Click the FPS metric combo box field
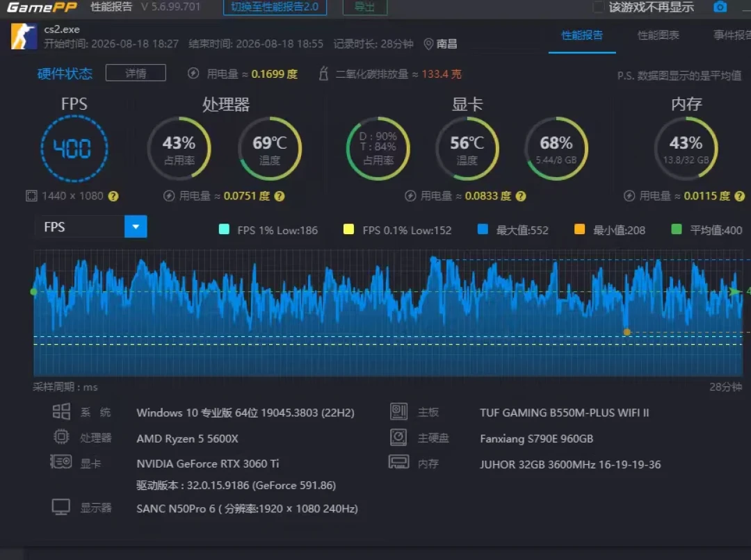 pos(91,227)
